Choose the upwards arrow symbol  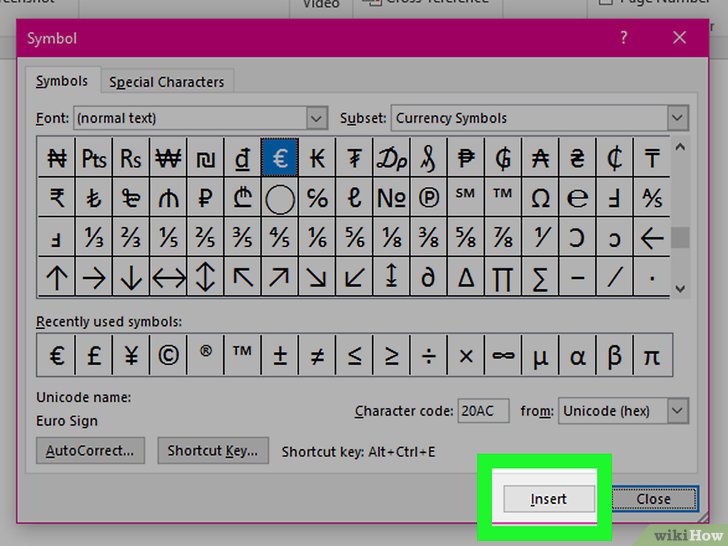click(x=57, y=277)
